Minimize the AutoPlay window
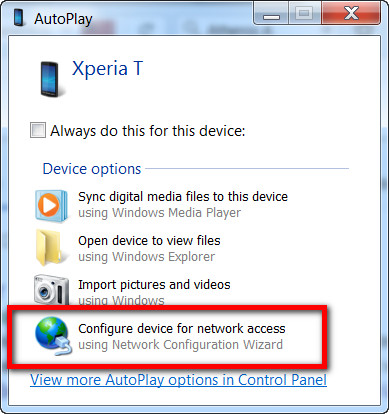Viewport: 389px width, 414px height. tap(272, 14)
